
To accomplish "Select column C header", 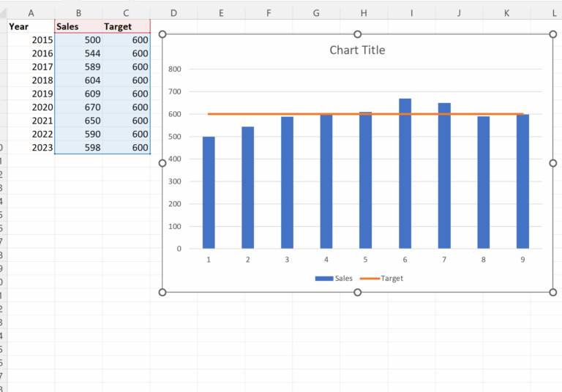I will (x=126, y=13).
